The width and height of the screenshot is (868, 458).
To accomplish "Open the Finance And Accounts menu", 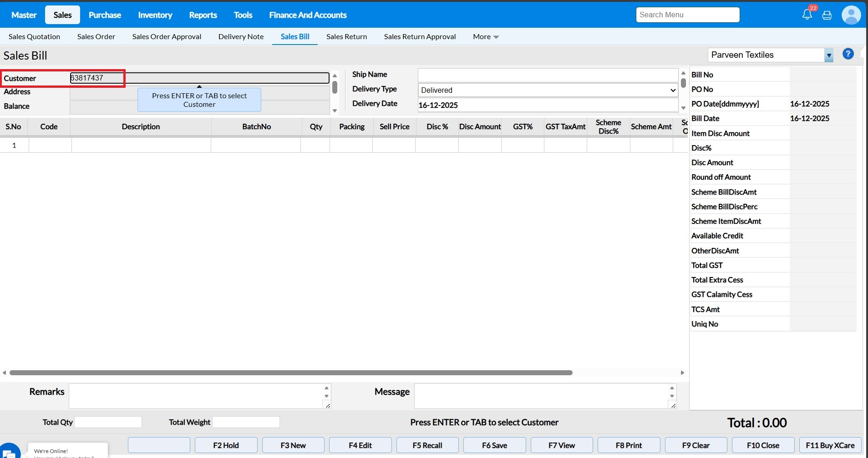I will pos(308,15).
